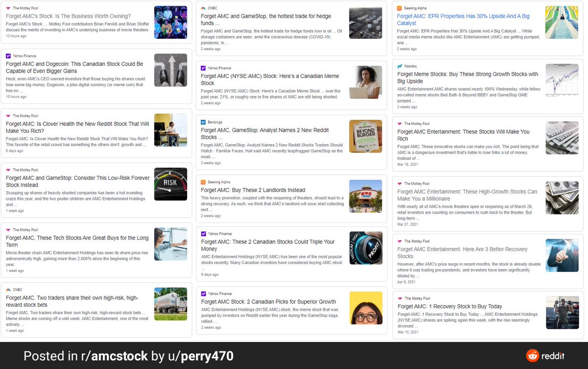Click the colorful water slide thumbnail
588x369 pixels.
[x=562, y=22]
